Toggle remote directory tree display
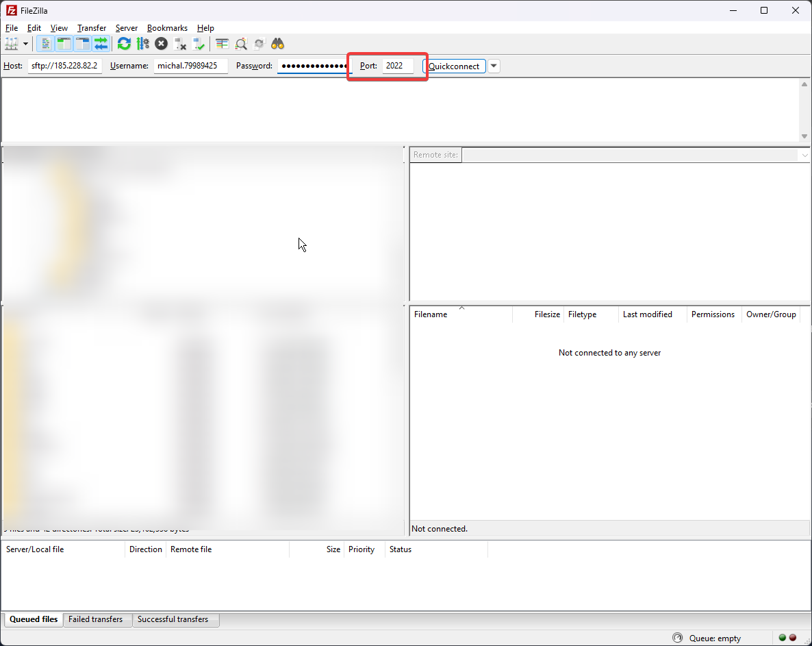This screenshot has width=812, height=646. [83, 44]
